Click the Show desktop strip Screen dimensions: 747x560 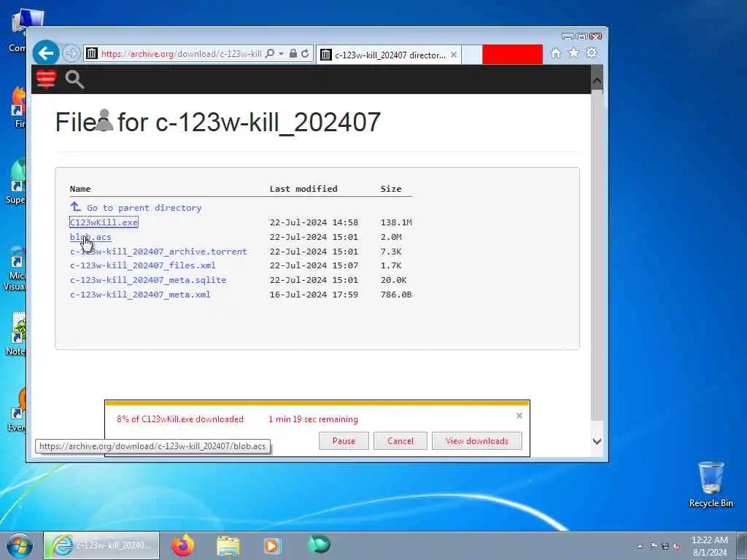(742, 545)
